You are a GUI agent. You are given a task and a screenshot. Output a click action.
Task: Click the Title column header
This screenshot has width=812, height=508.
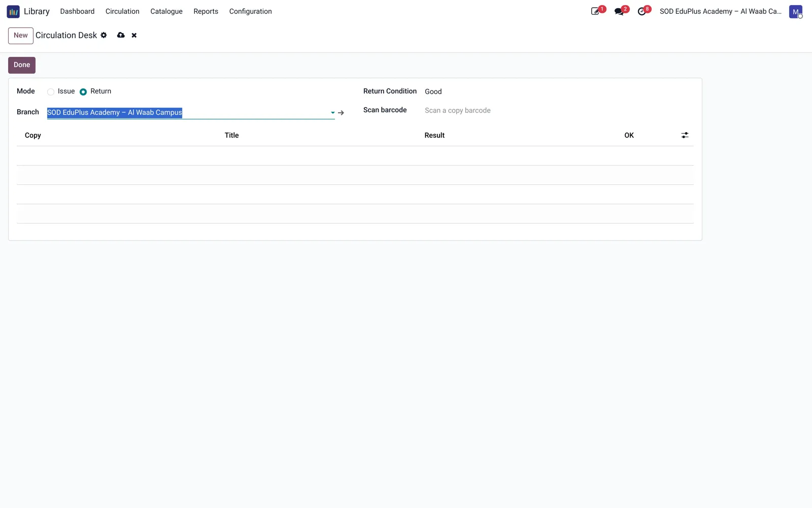(x=231, y=135)
